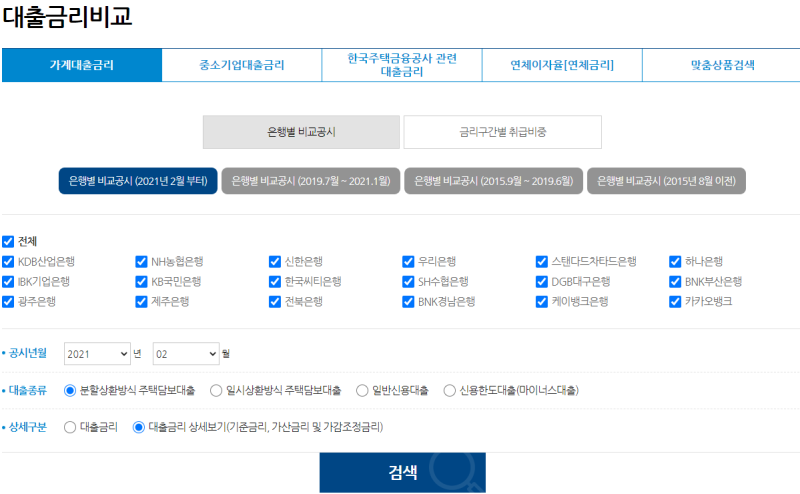
Task: Select 일반신용대출 radio option
Action: (362, 391)
